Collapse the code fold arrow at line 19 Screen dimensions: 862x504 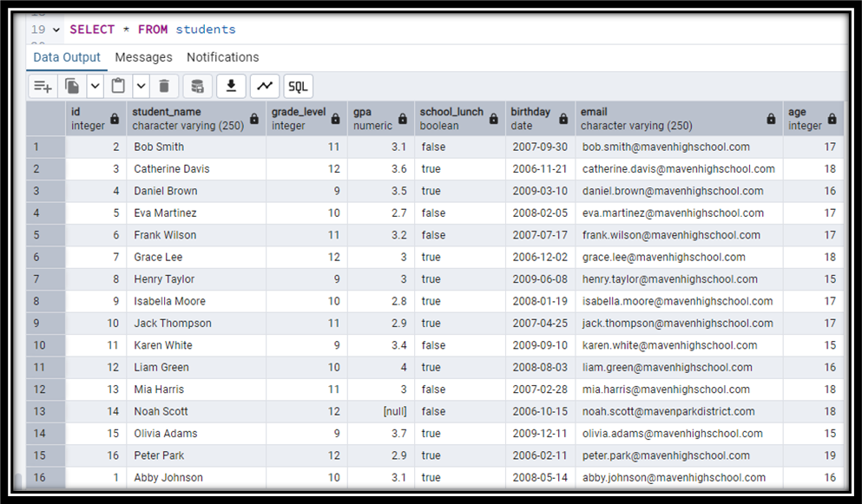click(56, 29)
